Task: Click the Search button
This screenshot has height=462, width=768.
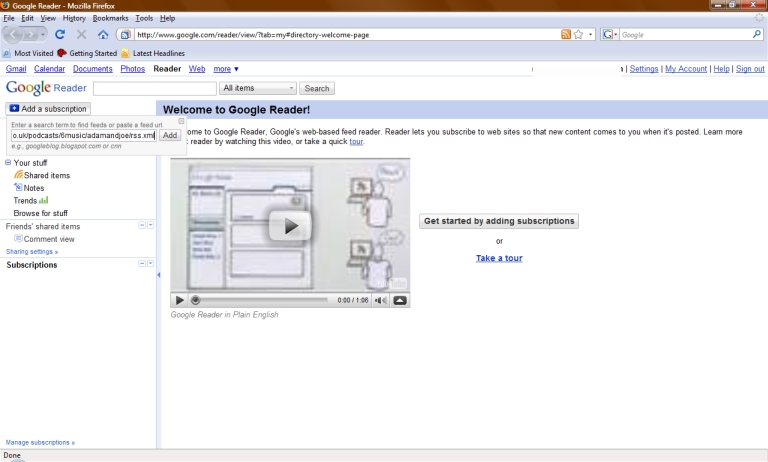Action: click(x=317, y=88)
